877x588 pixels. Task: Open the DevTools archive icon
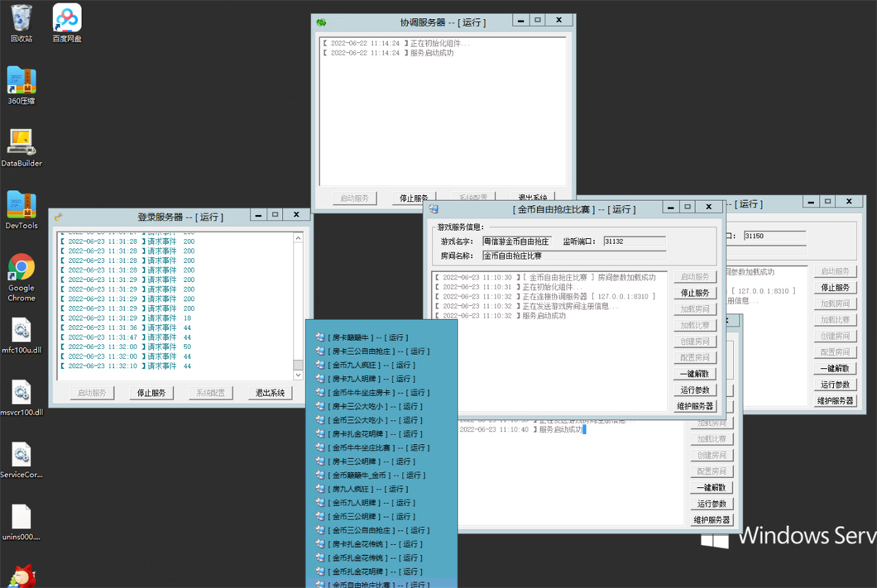tap(21, 205)
